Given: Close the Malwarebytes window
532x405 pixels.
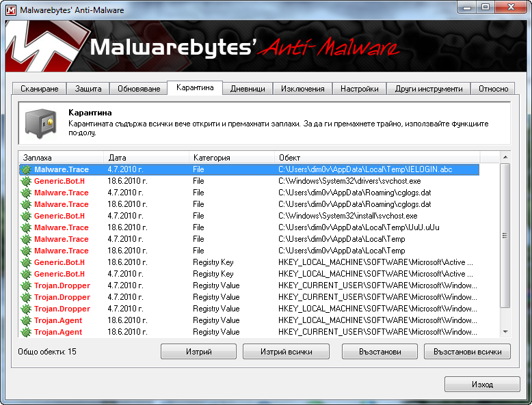Looking at the screenshot, I should coord(511,7).
